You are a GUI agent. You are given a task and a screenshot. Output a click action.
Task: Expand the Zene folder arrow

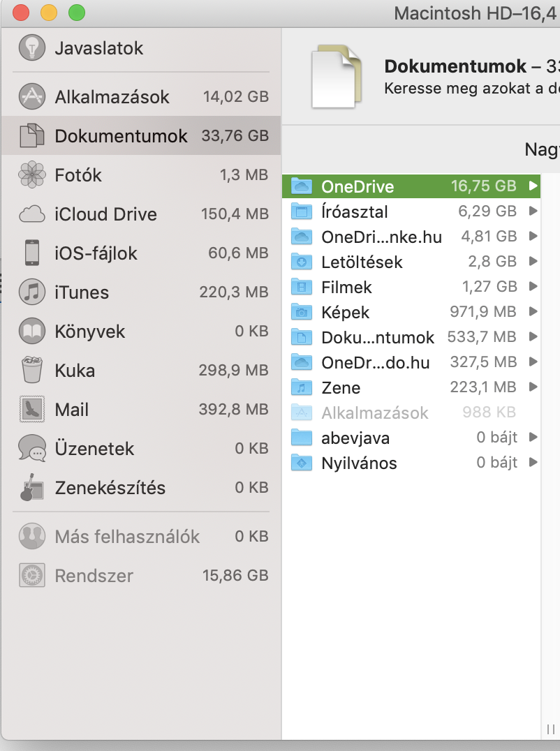pyautogui.click(x=533, y=387)
